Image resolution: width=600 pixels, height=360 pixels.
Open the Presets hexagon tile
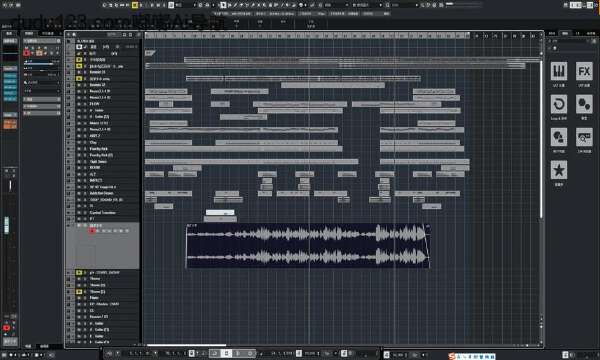pos(584,104)
